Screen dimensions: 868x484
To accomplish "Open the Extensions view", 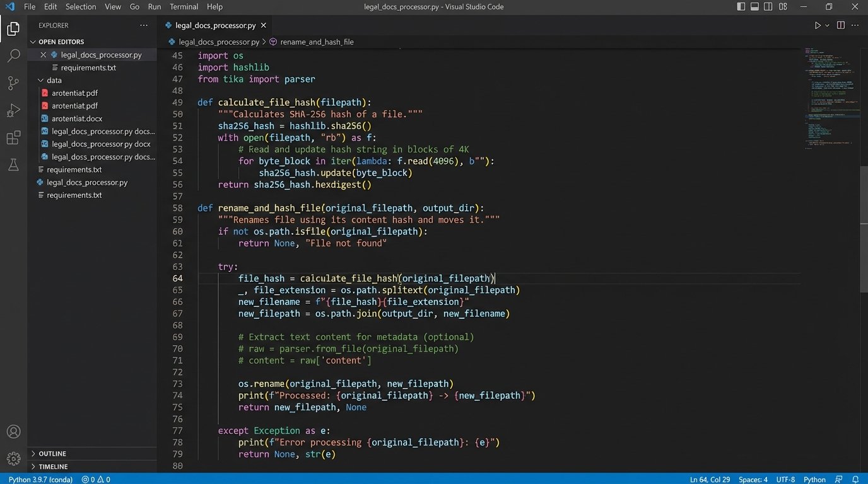I will [x=13, y=138].
